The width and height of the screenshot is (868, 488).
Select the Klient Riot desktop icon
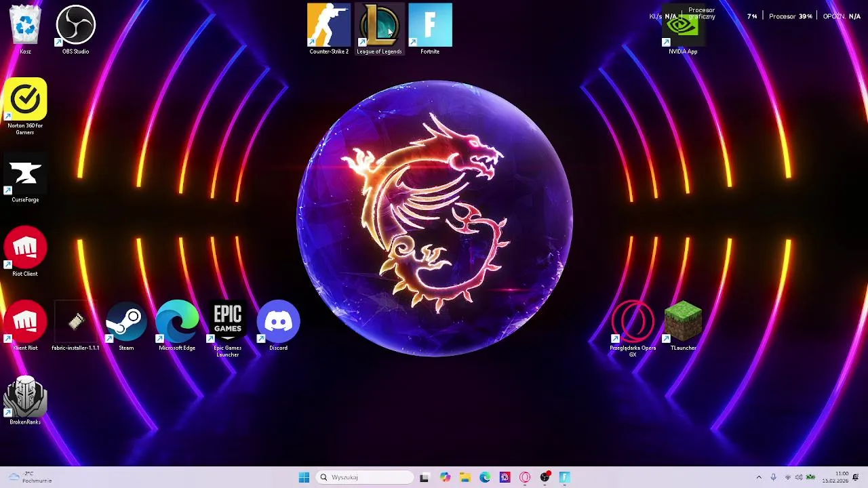25,325
